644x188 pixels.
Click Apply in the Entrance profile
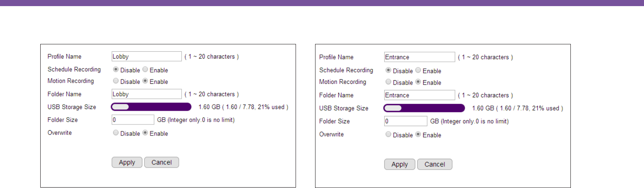coord(400,164)
